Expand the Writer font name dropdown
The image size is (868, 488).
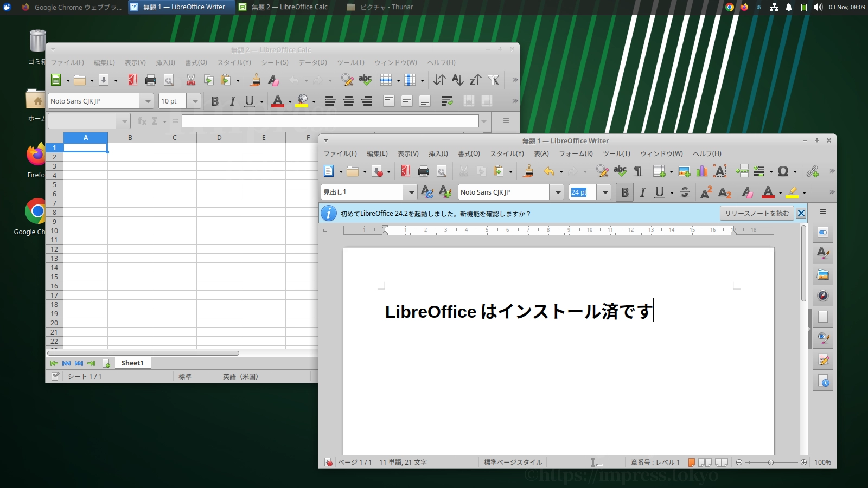(557, 192)
